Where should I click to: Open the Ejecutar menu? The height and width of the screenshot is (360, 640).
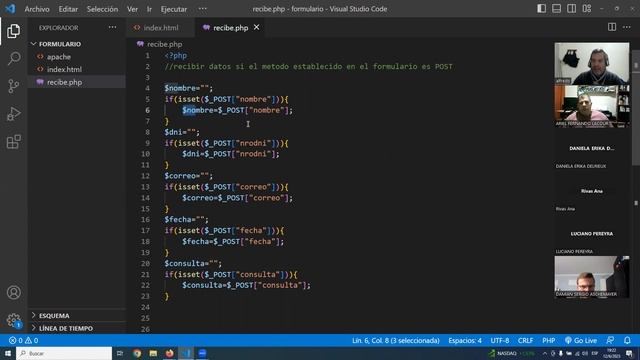click(x=174, y=9)
